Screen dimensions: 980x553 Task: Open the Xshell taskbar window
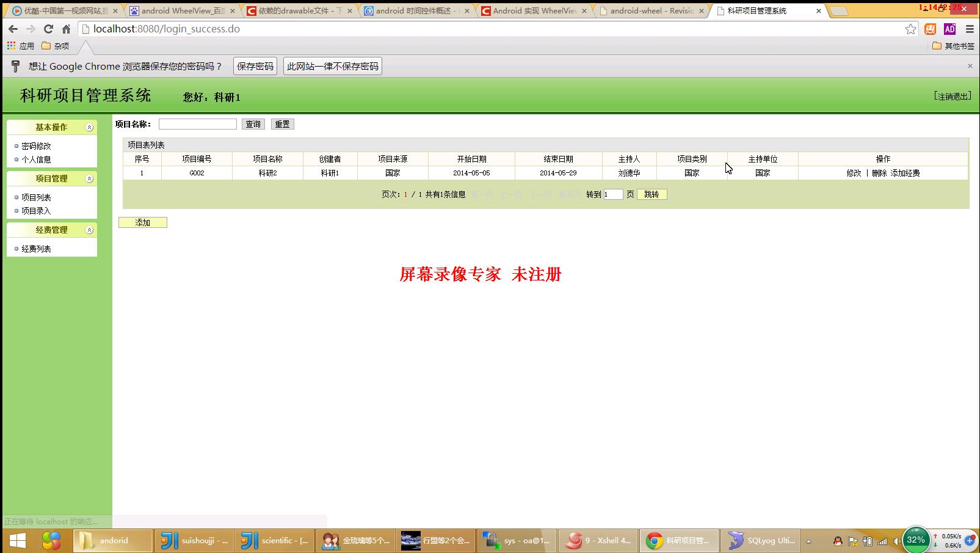point(598,541)
